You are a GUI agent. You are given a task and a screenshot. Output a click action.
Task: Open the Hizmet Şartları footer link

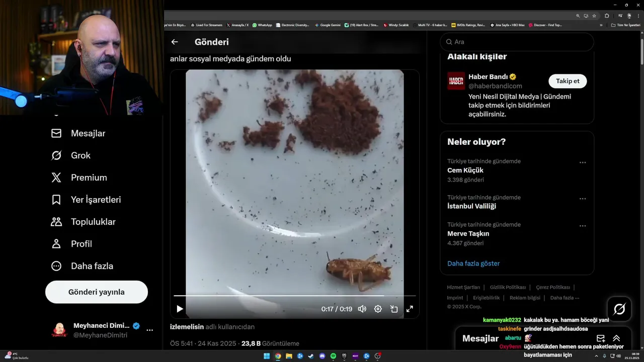tap(463, 287)
